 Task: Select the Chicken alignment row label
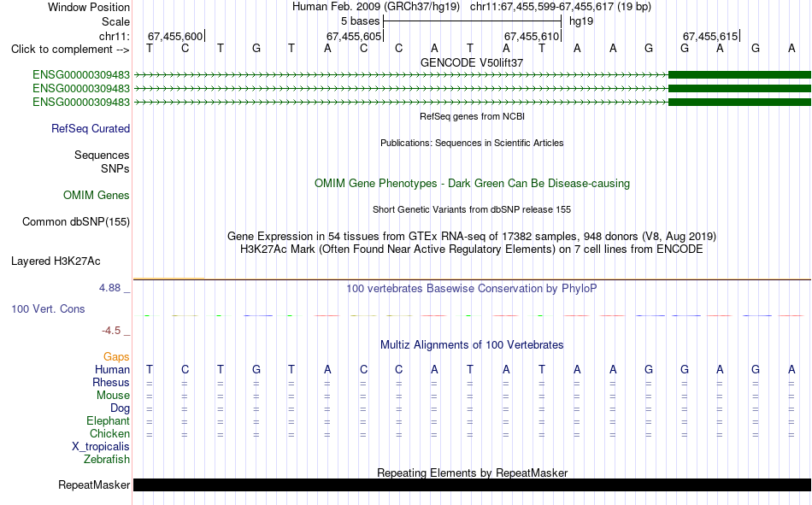pyautogui.click(x=109, y=433)
